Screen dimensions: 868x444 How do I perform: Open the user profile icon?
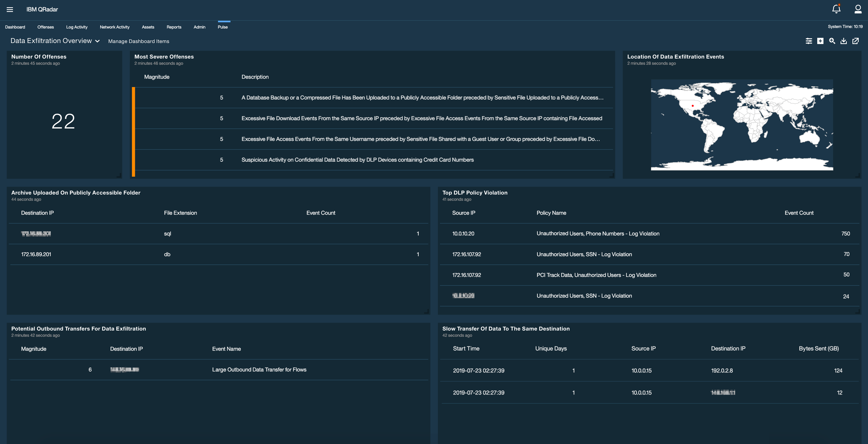click(x=858, y=9)
